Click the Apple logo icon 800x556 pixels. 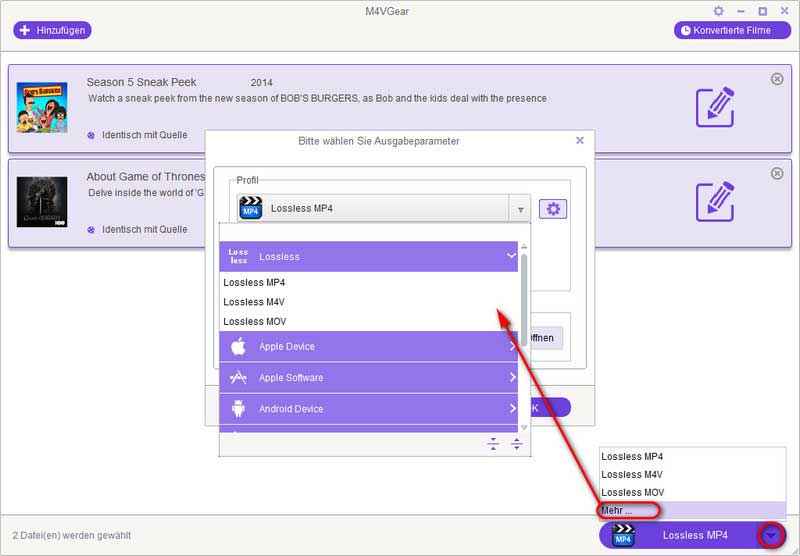(238, 346)
